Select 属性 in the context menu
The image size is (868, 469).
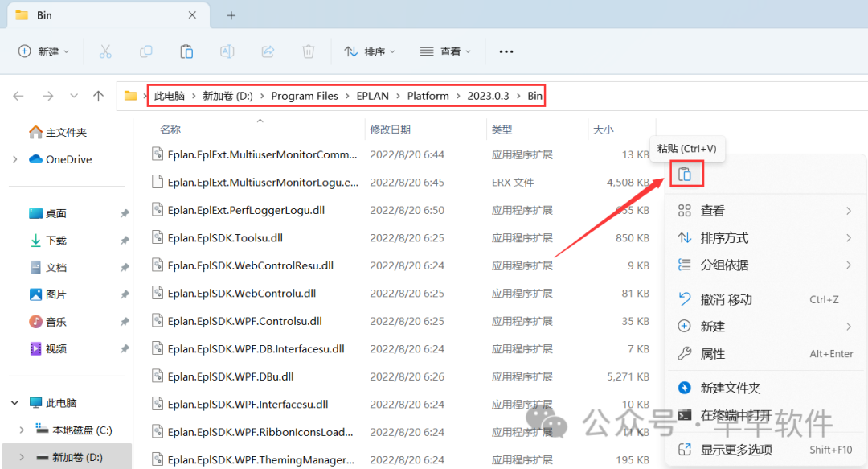pyautogui.click(x=712, y=354)
